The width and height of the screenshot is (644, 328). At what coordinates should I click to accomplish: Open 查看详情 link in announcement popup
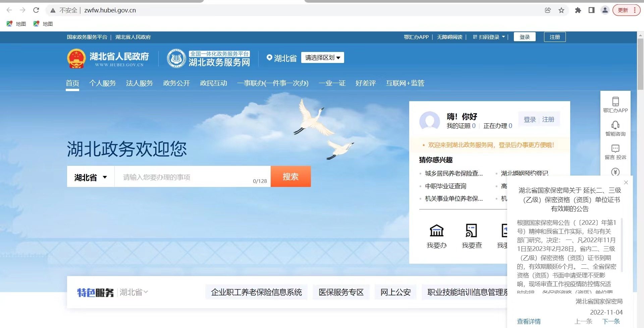pos(529,321)
